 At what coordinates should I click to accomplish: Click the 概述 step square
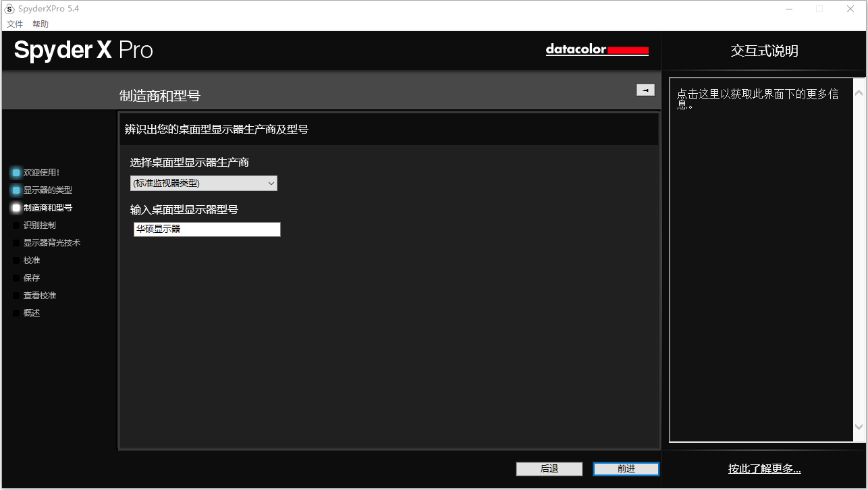click(16, 313)
